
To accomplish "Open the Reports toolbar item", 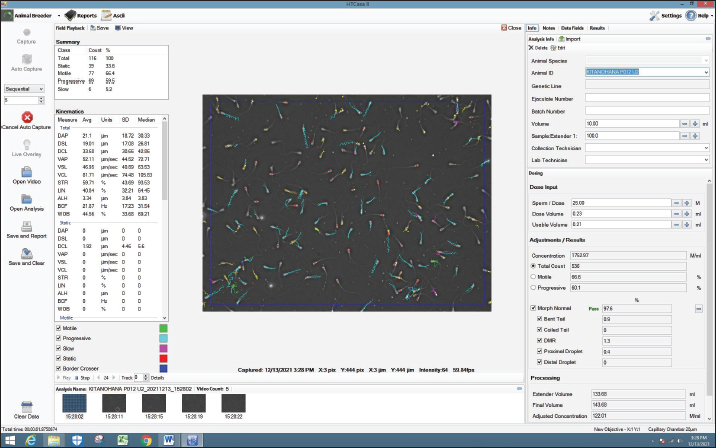I will [x=81, y=16].
